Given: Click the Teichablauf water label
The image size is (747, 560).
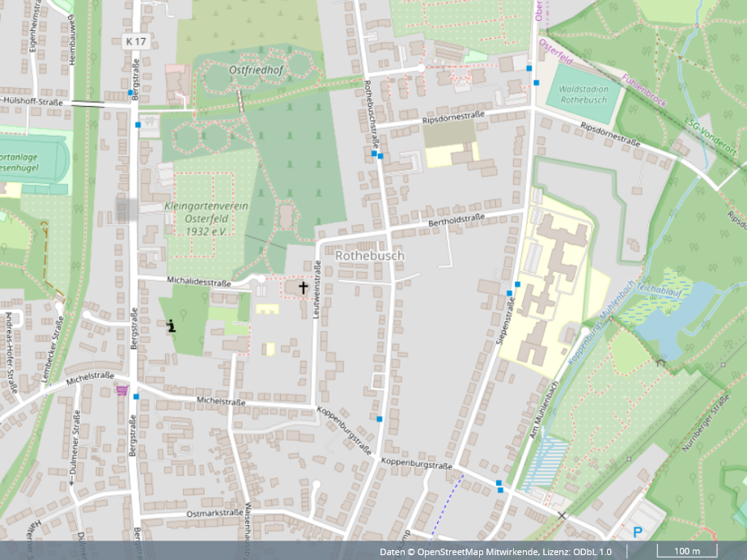Looking at the screenshot, I should tap(660, 291).
